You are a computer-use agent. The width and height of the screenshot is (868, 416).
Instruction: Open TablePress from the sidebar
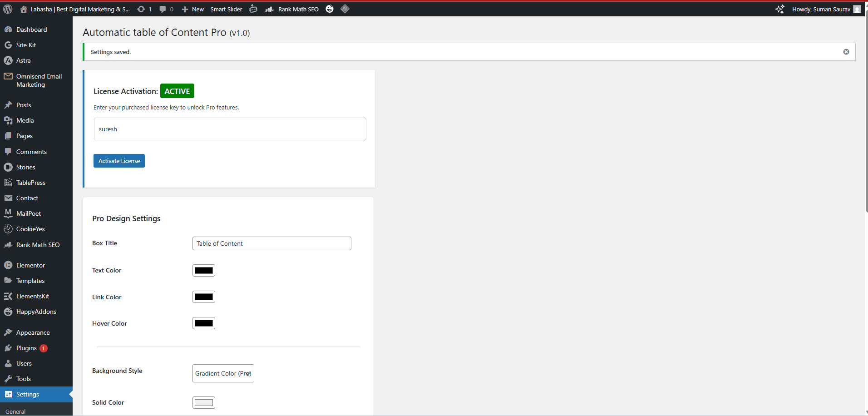click(30, 182)
